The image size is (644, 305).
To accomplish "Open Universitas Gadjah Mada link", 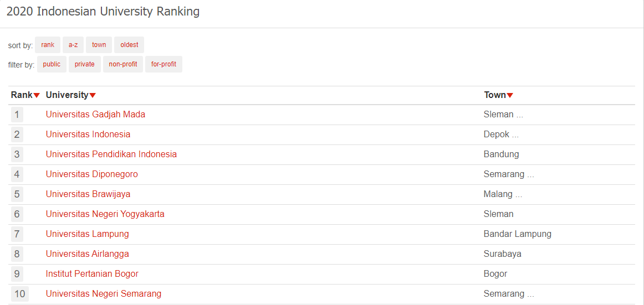I will 95,115.
